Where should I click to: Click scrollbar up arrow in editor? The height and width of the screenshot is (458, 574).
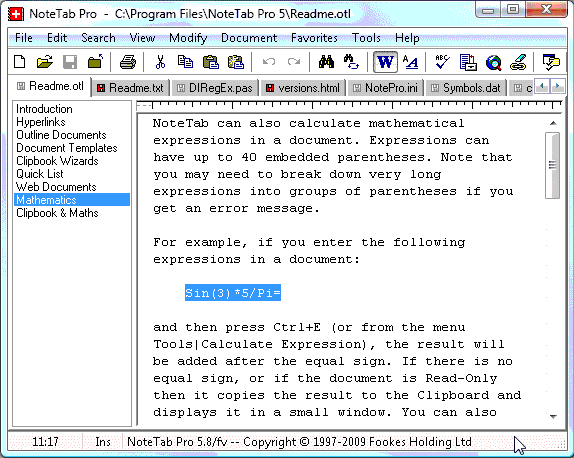pyautogui.click(x=553, y=123)
